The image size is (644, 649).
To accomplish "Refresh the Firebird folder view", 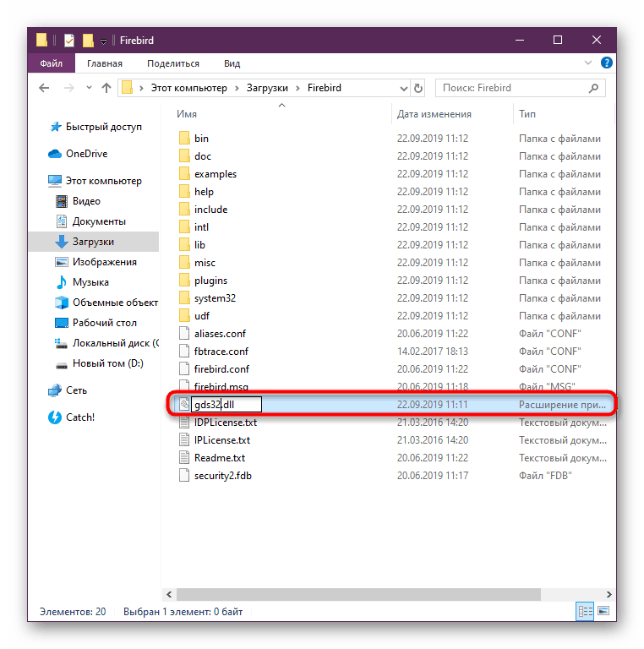I will [x=418, y=88].
